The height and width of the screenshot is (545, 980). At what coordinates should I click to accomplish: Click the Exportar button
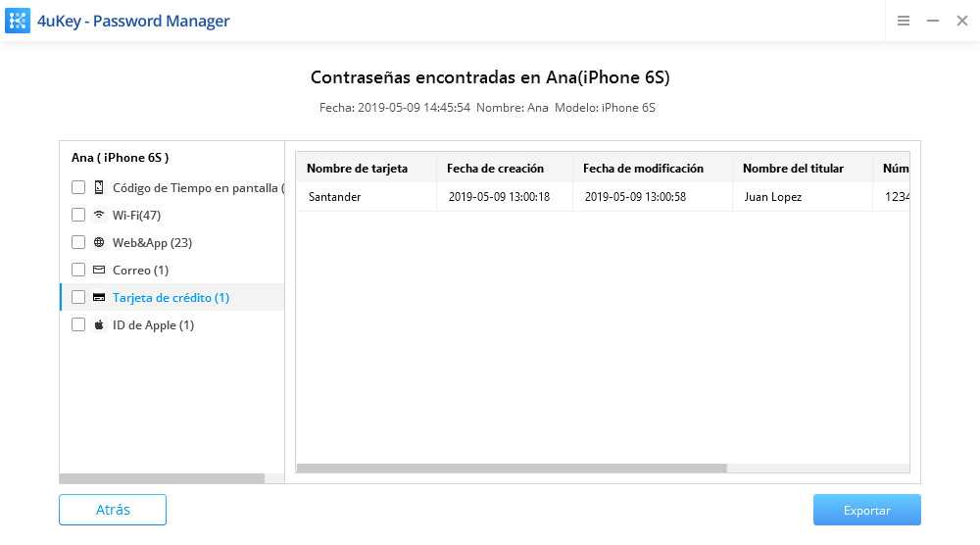(x=867, y=510)
